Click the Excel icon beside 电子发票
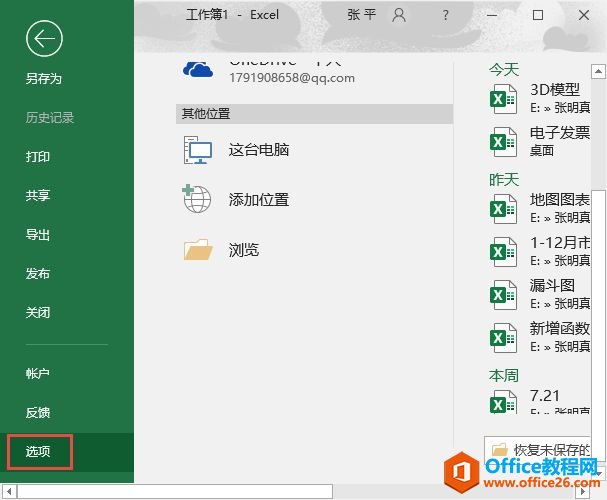Image resolution: width=607 pixels, height=500 pixels. pyautogui.click(x=503, y=142)
